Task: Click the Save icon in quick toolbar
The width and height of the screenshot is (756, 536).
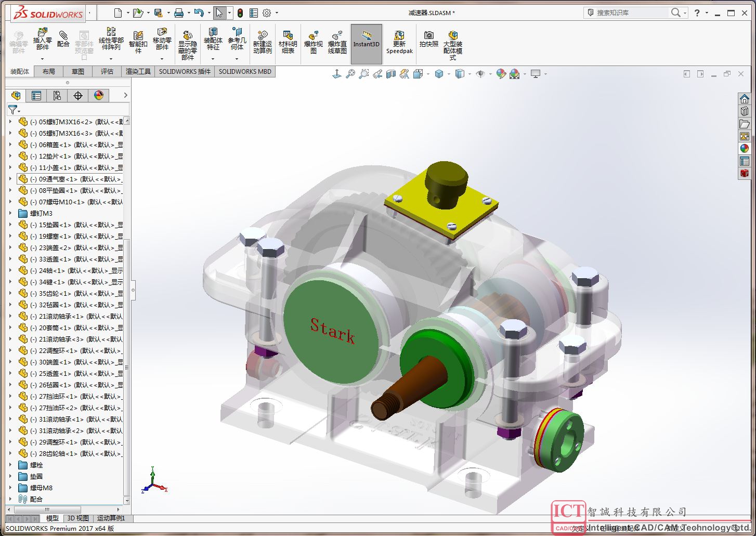Action: (159, 13)
